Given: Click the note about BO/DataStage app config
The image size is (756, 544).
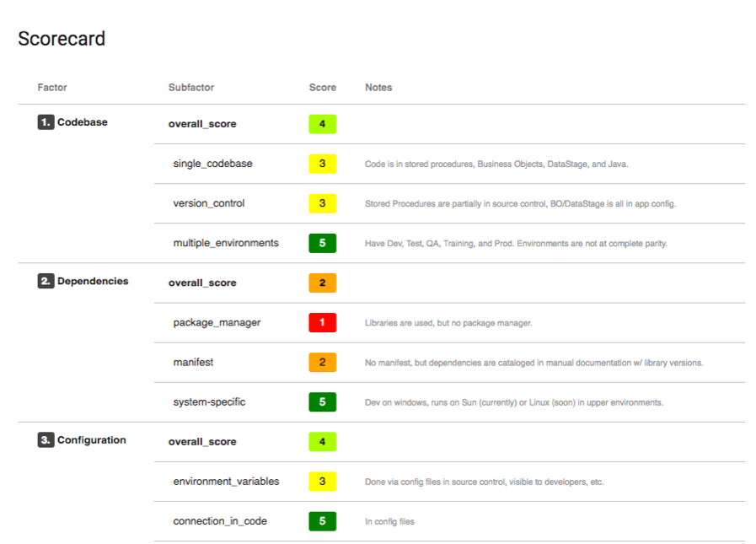Looking at the screenshot, I should point(521,204).
